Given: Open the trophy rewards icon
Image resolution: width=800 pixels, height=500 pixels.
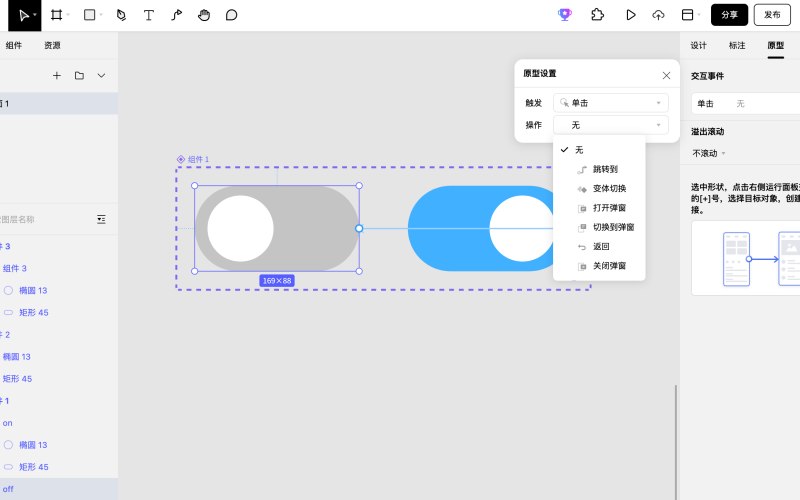Looking at the screenshot, I should [564, 15].
